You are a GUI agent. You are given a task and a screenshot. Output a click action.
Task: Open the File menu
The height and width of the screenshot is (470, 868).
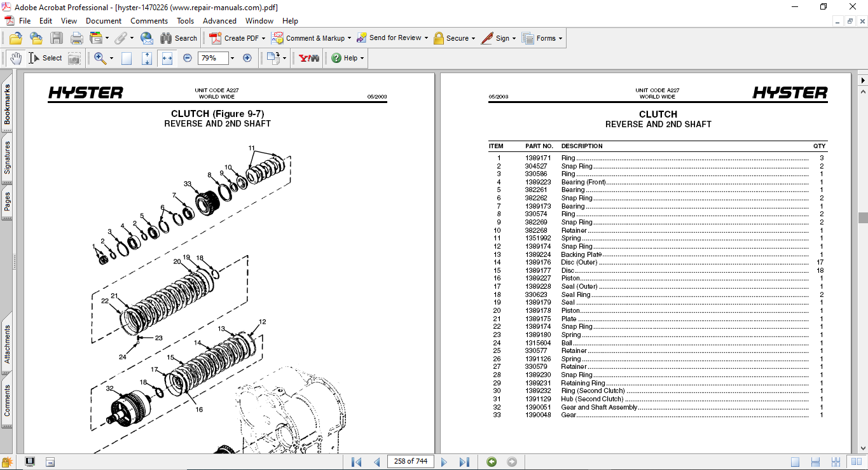[25, 21]
